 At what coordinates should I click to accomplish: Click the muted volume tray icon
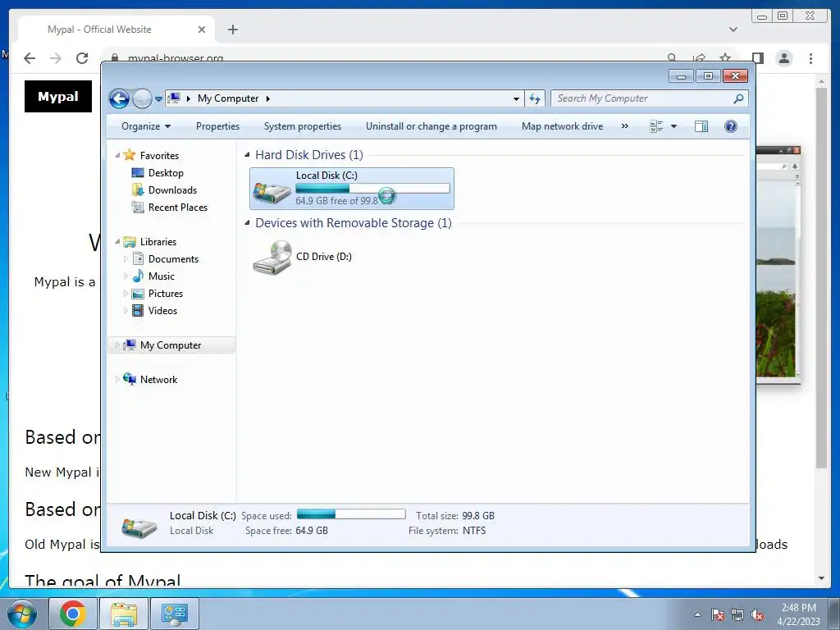[x=757, y=614]
